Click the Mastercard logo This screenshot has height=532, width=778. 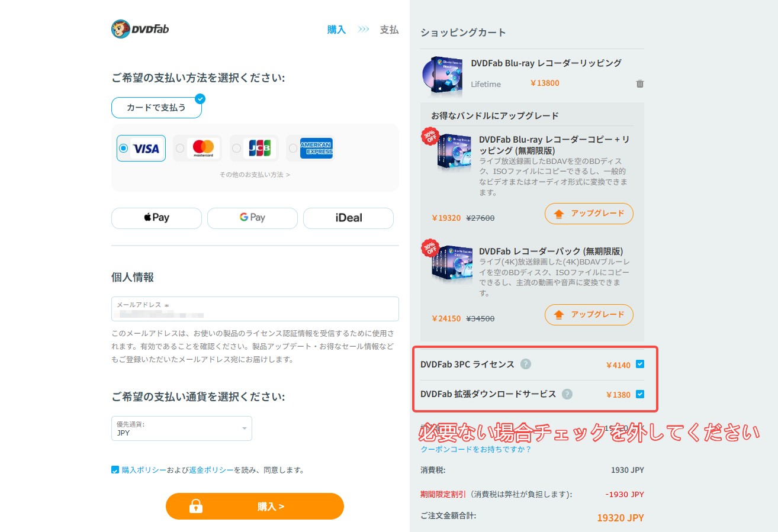tap(203, 149)
